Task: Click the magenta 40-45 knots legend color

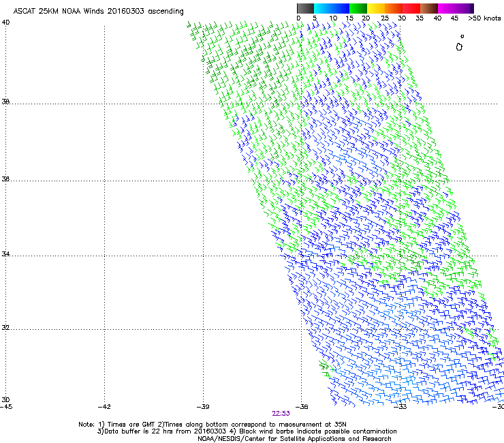Action: pos(447,8)
